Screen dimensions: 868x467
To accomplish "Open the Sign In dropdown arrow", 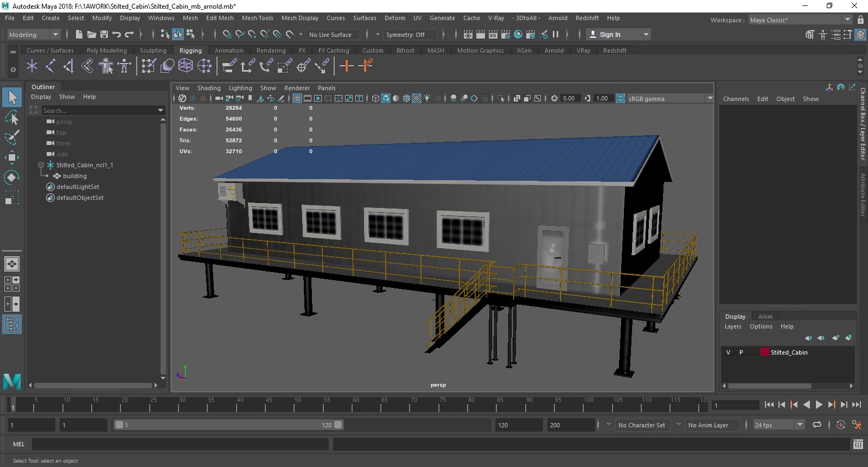I will point(646,34).
